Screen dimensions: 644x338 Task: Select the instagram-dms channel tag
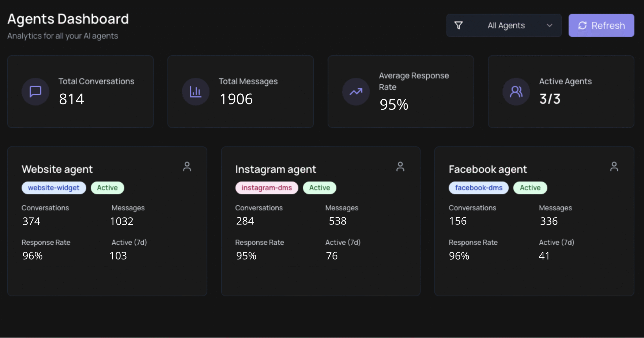[267, 188]
